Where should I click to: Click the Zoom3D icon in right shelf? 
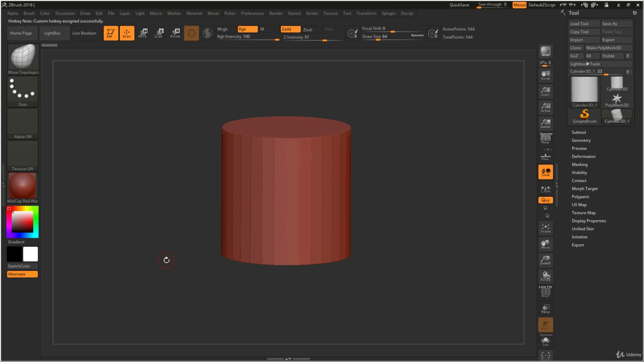pos(545,260)
